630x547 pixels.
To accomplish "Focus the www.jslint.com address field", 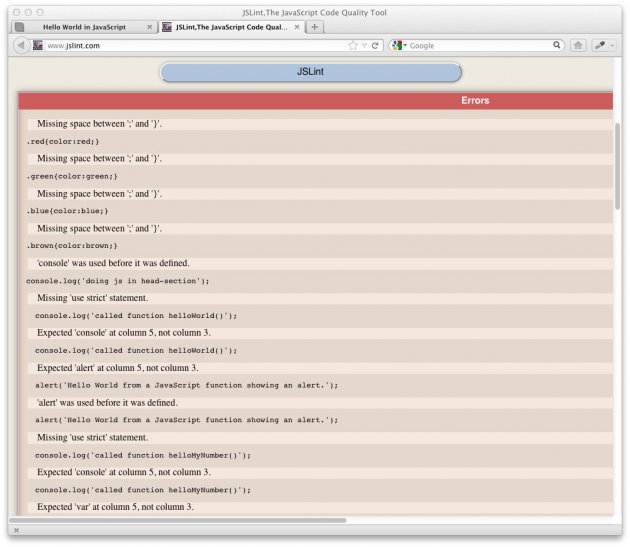I will pyautogui.click(x=195, y=45).
